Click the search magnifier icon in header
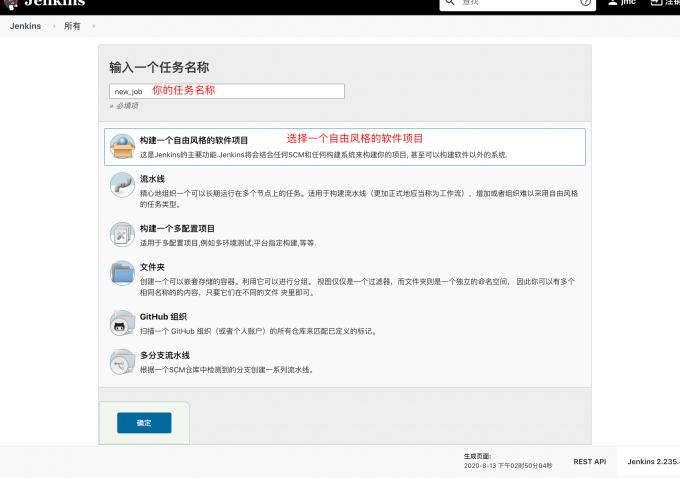The width and height of the screenshot is (680, 478). pos(450,2)
